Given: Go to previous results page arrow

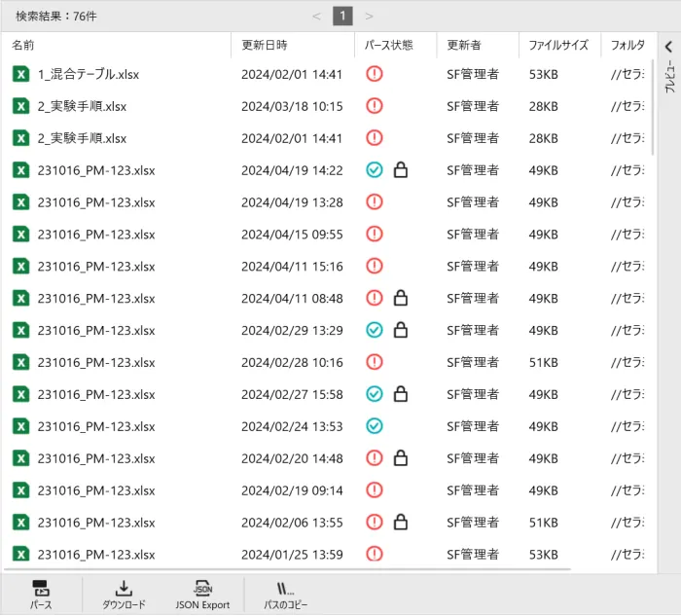Looking at the screenshot, I should 316,17.
